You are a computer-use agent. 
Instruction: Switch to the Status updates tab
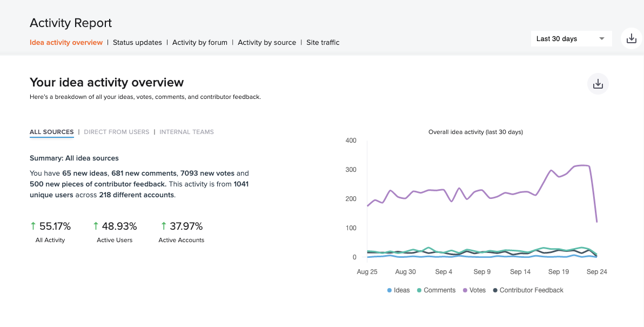click(137, 43)
